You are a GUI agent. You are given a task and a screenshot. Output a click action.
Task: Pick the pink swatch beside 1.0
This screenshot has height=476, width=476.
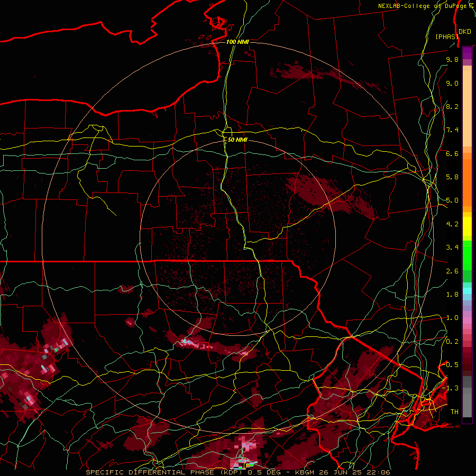[x=467, y=321]
